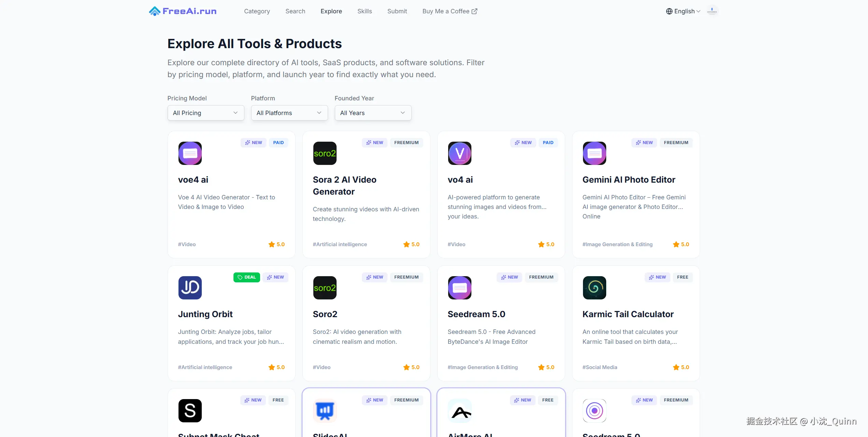
Task: Open the voe4 ai app icon
Action: tap(190, 153)
